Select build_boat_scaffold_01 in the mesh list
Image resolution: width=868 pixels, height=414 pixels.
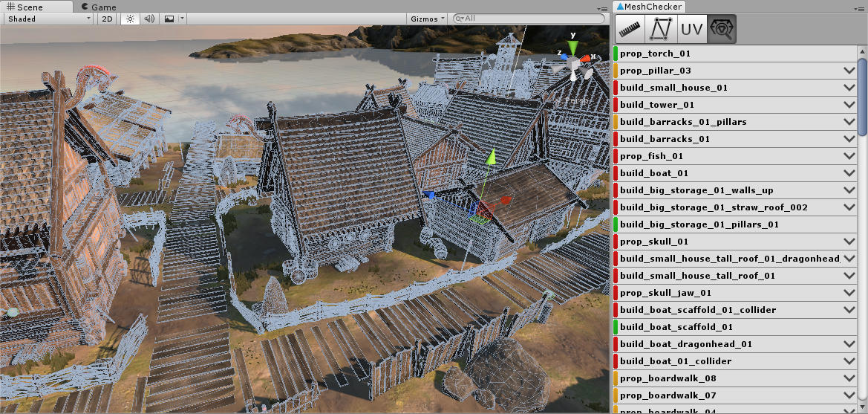click(x=676, y=327)
